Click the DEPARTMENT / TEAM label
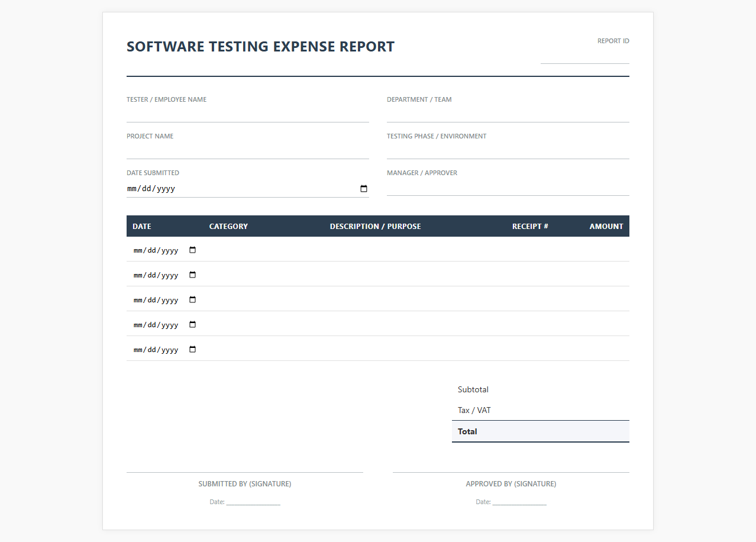756x542 pixels. 419,100
